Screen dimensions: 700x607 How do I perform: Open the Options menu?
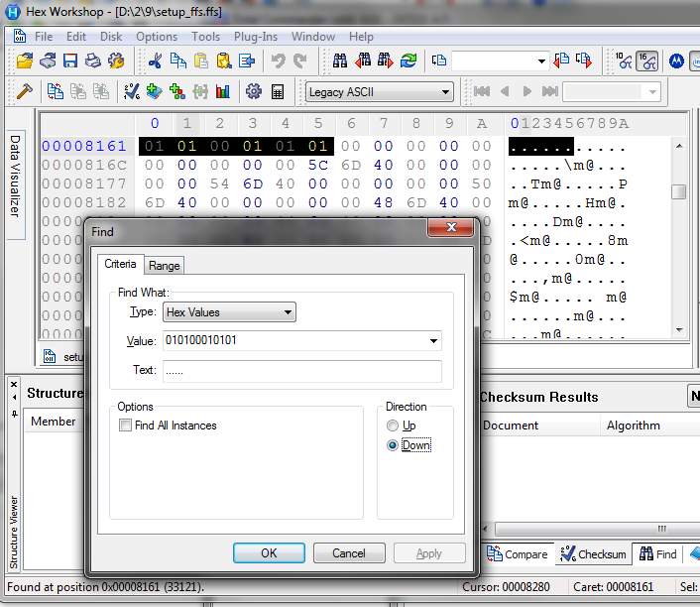(157, 36)
